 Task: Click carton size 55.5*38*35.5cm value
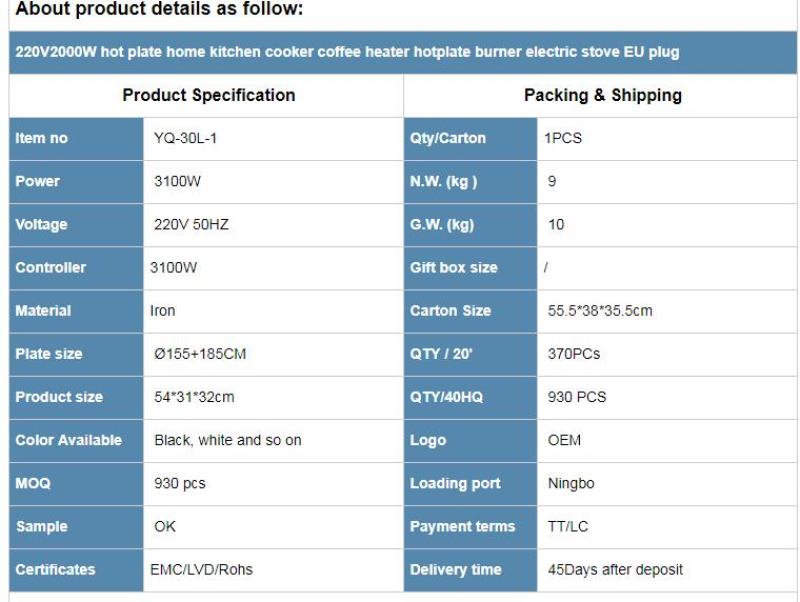pos(600,311)
